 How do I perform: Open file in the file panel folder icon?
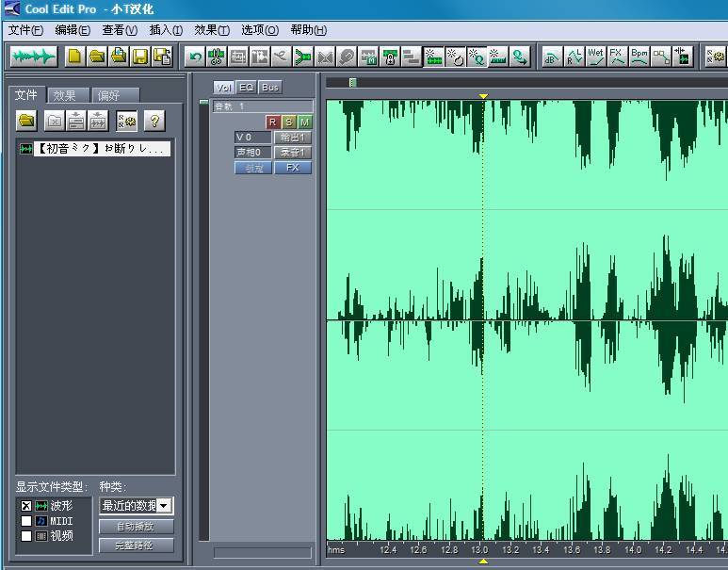[x=26, y=122]
